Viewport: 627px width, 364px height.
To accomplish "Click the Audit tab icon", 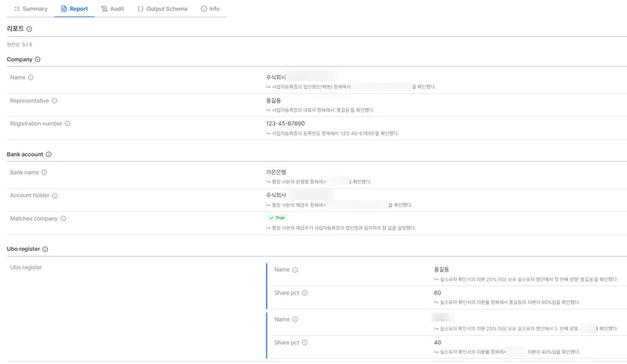I will click(104, 9).
